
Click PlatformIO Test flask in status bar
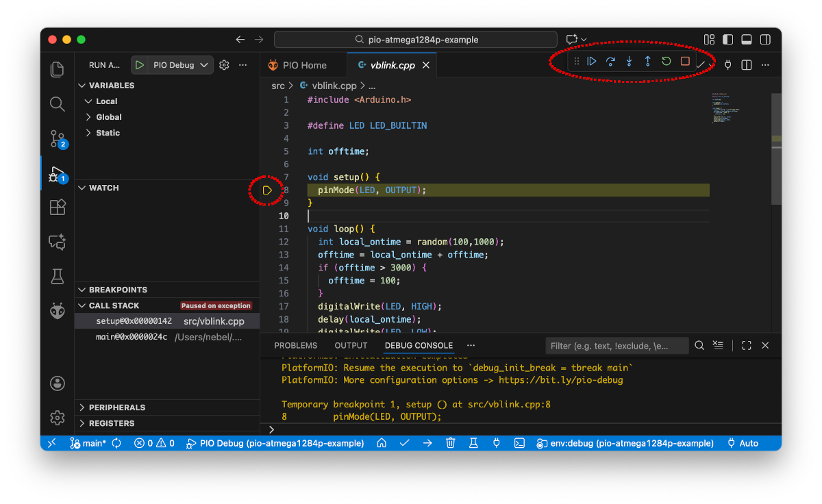point(473,443)
